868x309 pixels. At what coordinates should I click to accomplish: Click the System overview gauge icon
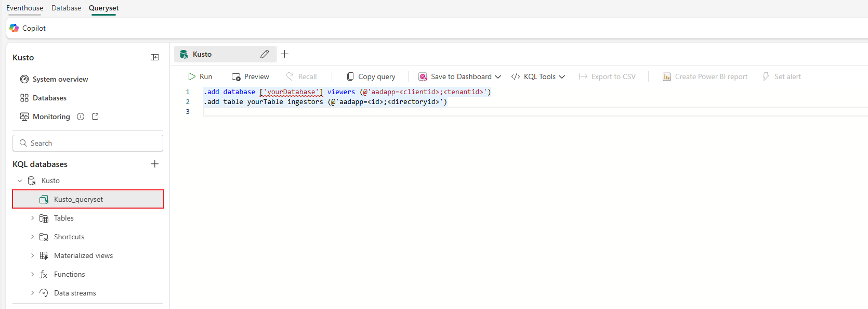point(24,79)
